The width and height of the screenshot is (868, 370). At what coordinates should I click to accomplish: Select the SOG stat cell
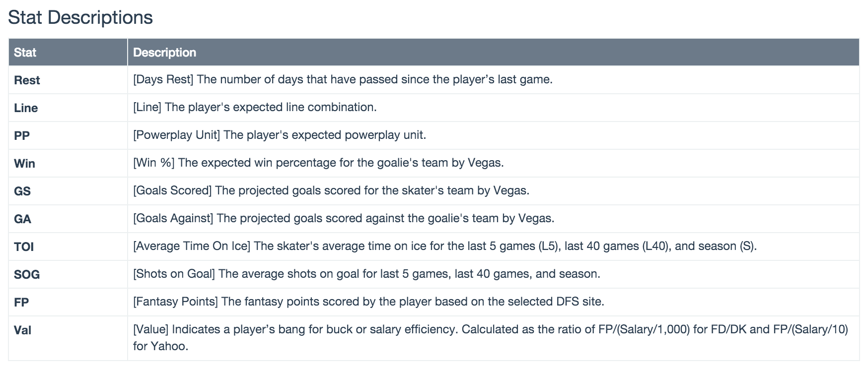[x=27, y=275]
